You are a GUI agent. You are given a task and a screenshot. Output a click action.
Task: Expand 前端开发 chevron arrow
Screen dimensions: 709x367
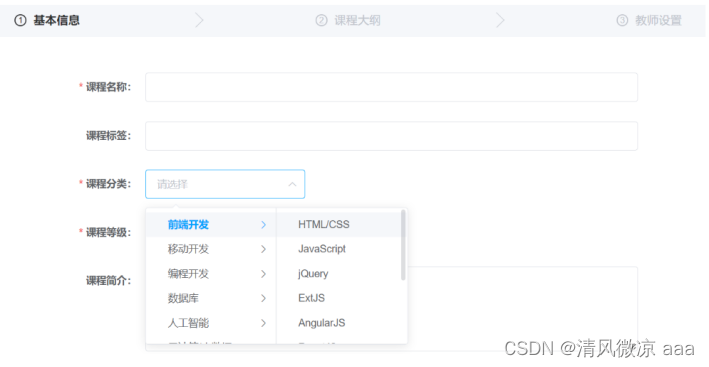click(263, 225)
